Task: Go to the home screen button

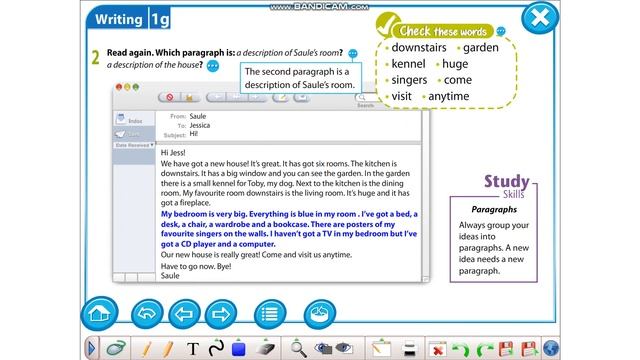Action: tap(100, 313)
